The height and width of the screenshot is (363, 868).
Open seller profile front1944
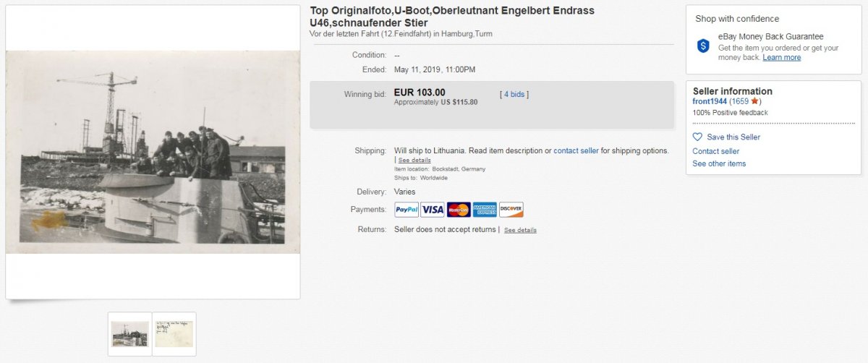point(710,101)
